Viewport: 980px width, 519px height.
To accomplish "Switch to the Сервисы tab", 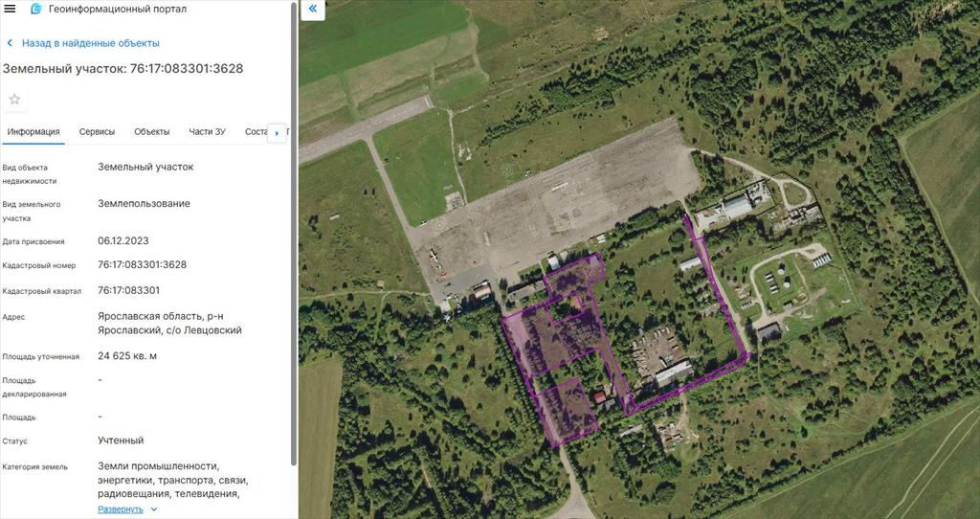I will [x=97, y=132].
